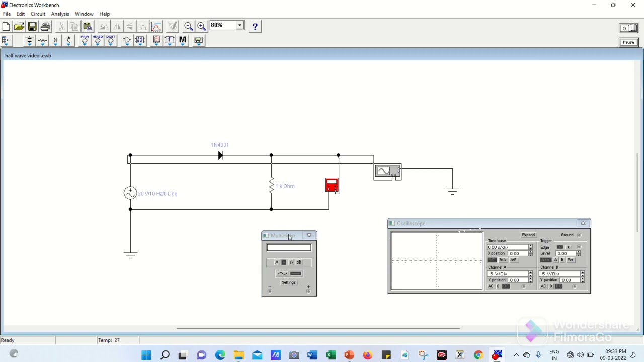The image size is (644, 362).
Task: Create a subcircuit
Action: click(x=143, y=26)
